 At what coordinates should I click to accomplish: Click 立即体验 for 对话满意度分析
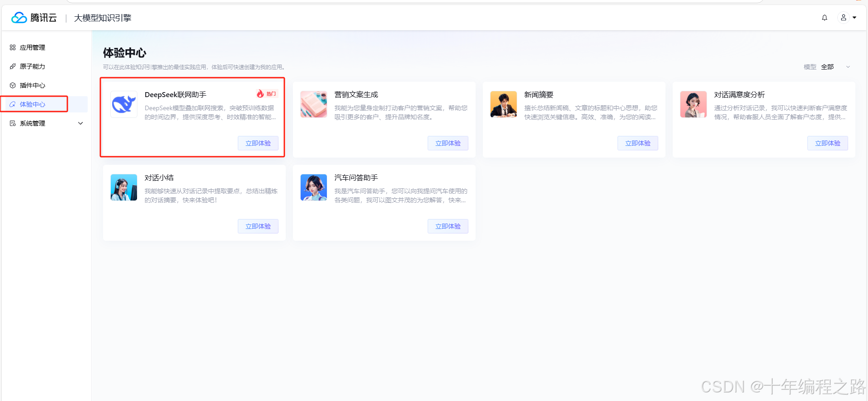point(828,143)
